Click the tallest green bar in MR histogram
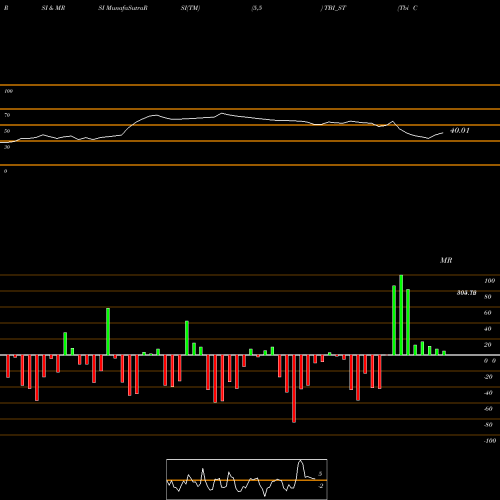 tap(401, 315)
